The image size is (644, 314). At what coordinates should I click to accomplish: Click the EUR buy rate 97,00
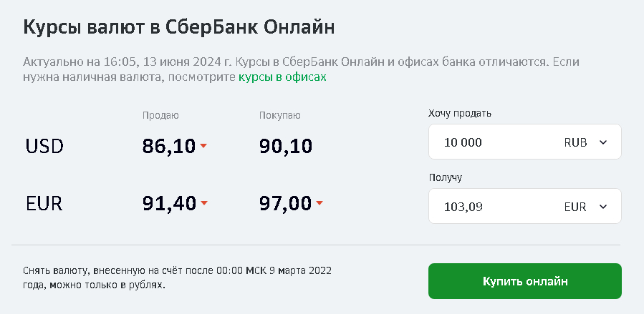click(286, 204)
